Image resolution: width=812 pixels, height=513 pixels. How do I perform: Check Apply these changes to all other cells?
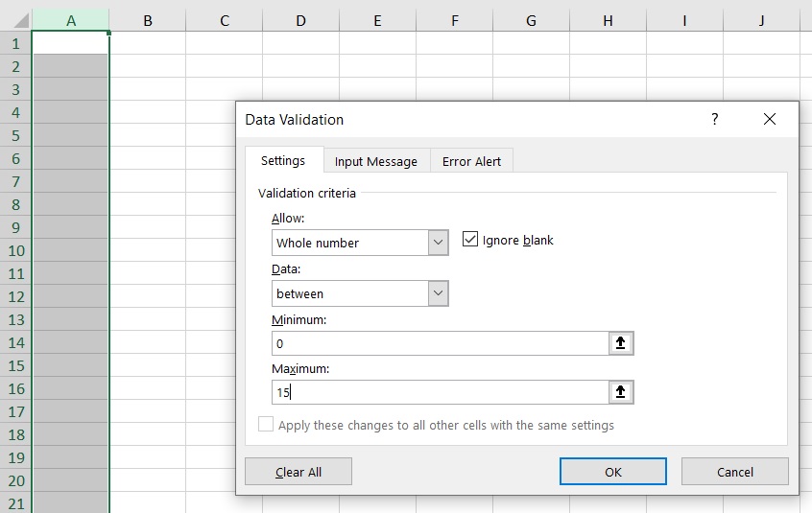[266, 425]
